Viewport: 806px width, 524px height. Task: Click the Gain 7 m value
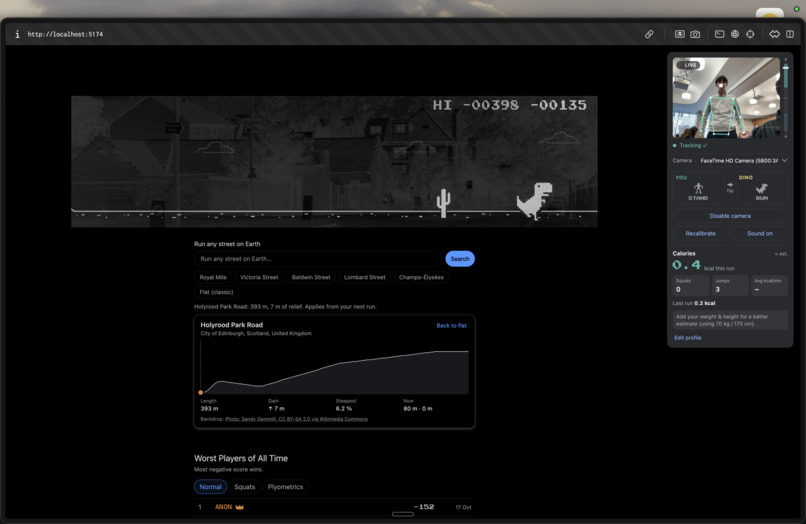(276, 409)
